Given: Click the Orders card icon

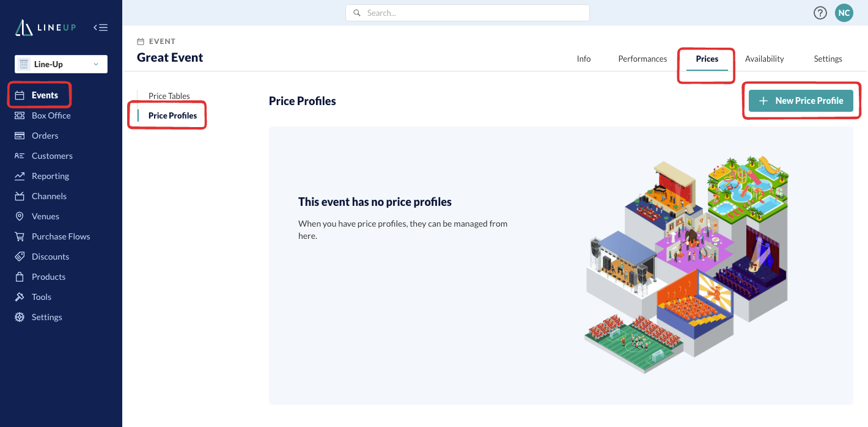Looking at the screenshot, I should pyautogui.click(x=20, y=136).
